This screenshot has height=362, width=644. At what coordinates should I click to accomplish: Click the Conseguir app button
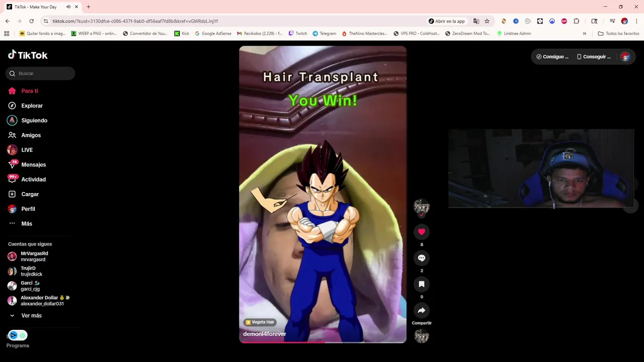594,57
